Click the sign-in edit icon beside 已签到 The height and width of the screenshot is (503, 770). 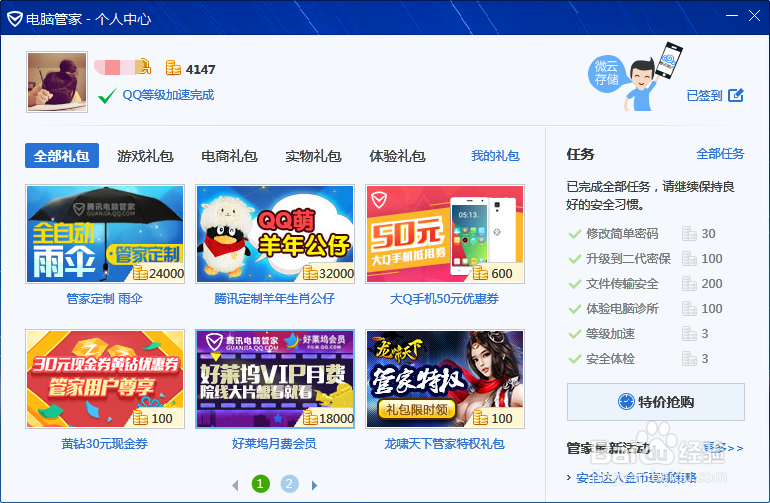(736, 95)
